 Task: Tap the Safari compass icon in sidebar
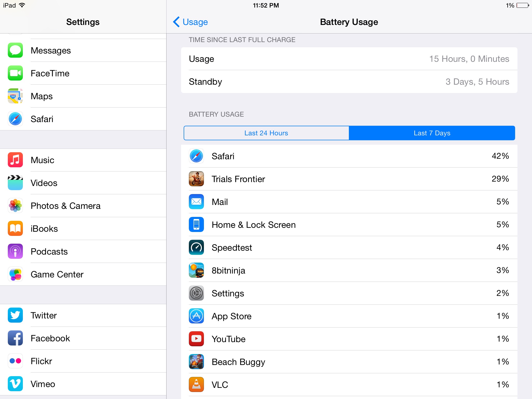(15, 119)
